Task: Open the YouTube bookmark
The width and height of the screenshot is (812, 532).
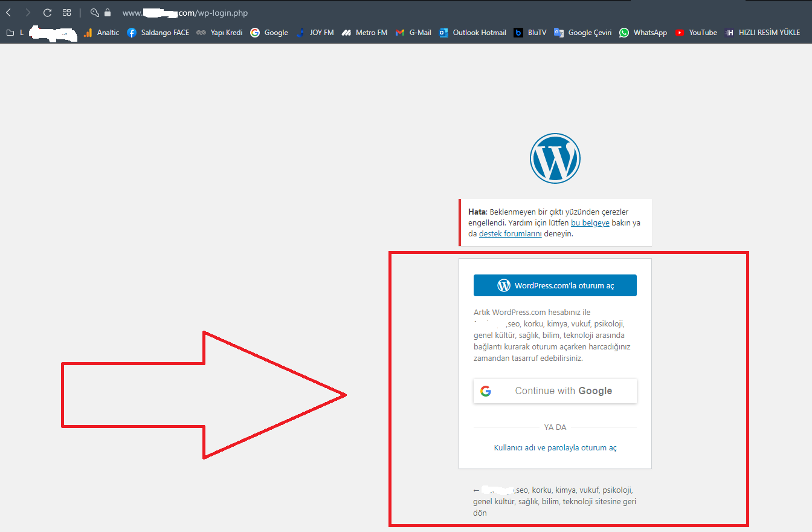Action: pyautogui.click(x=696, y=33)
